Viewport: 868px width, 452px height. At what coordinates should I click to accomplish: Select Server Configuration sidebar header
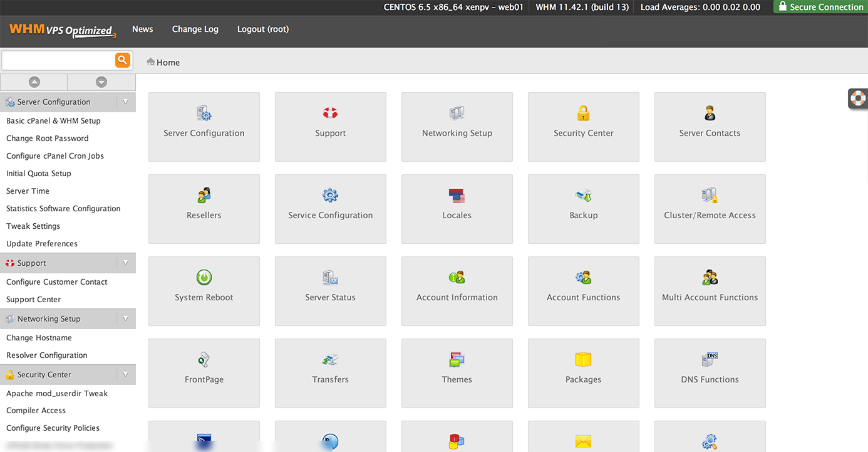pos(68,102)
